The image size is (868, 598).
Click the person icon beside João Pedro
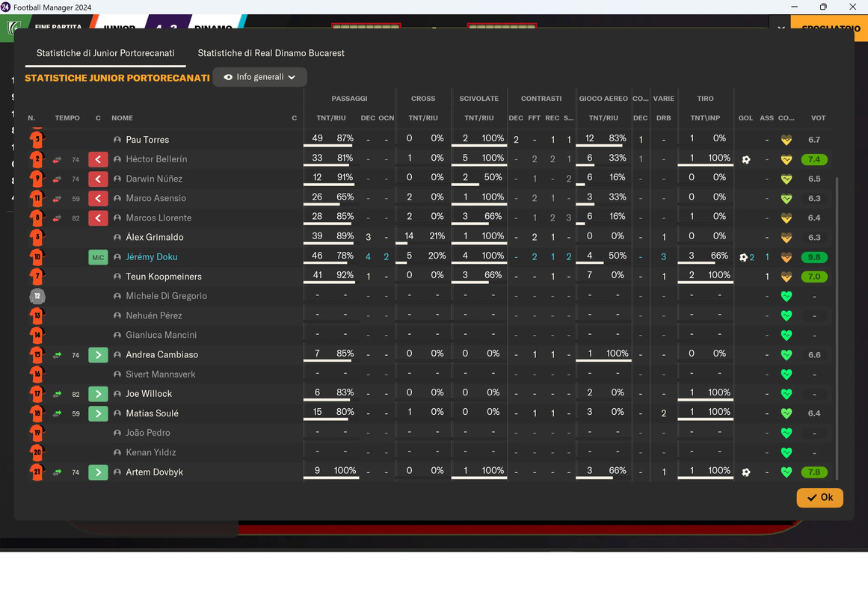(117, 433)
